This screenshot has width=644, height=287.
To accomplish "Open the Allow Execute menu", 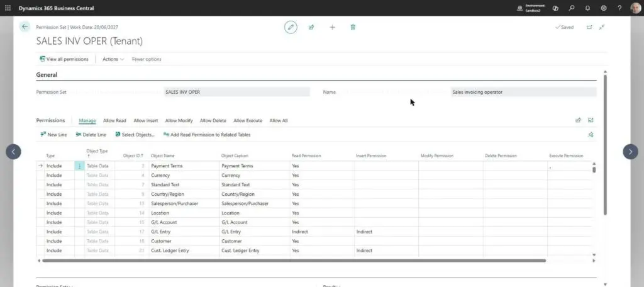I will pos(248,120).
